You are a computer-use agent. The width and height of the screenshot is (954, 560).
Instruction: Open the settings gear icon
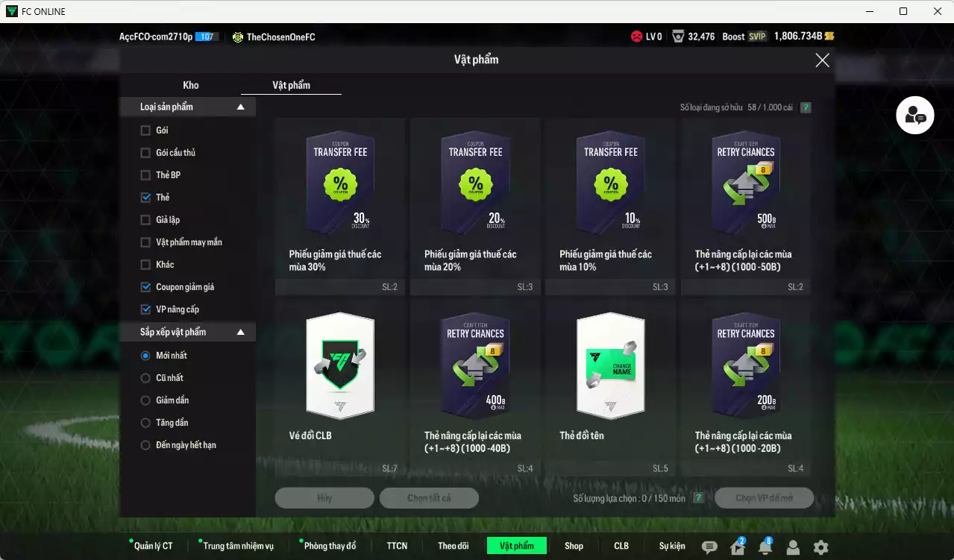tap(820, 547)
